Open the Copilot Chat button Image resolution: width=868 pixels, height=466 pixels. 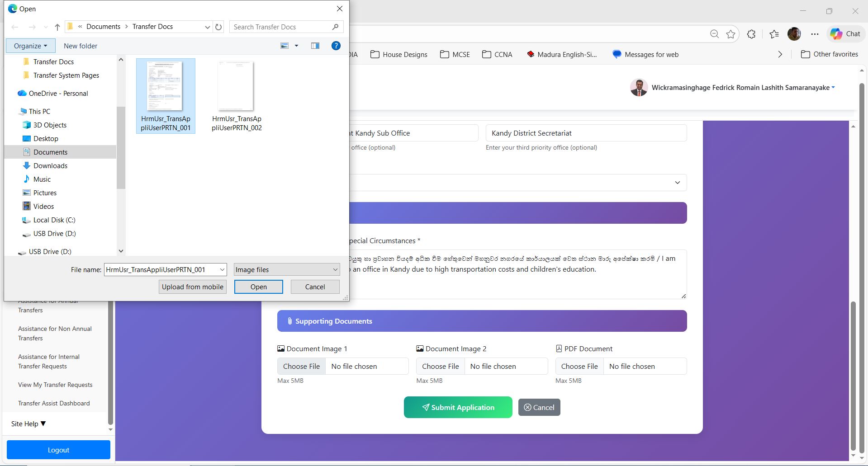point(845,34)
